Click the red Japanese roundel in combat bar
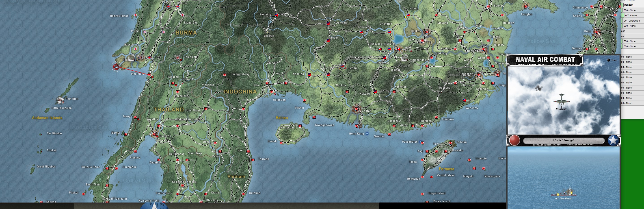Viewport: 644px width, 209px height. 514,140
